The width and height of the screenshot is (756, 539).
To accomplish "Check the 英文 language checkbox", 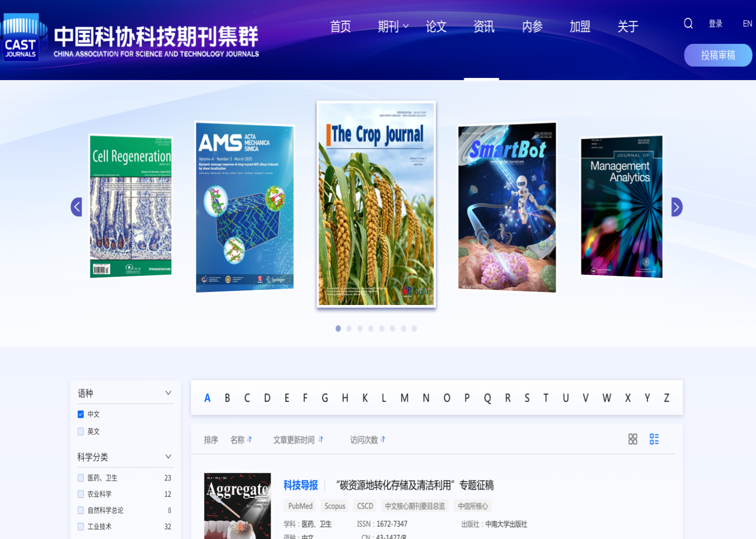I will pos(81,432).
